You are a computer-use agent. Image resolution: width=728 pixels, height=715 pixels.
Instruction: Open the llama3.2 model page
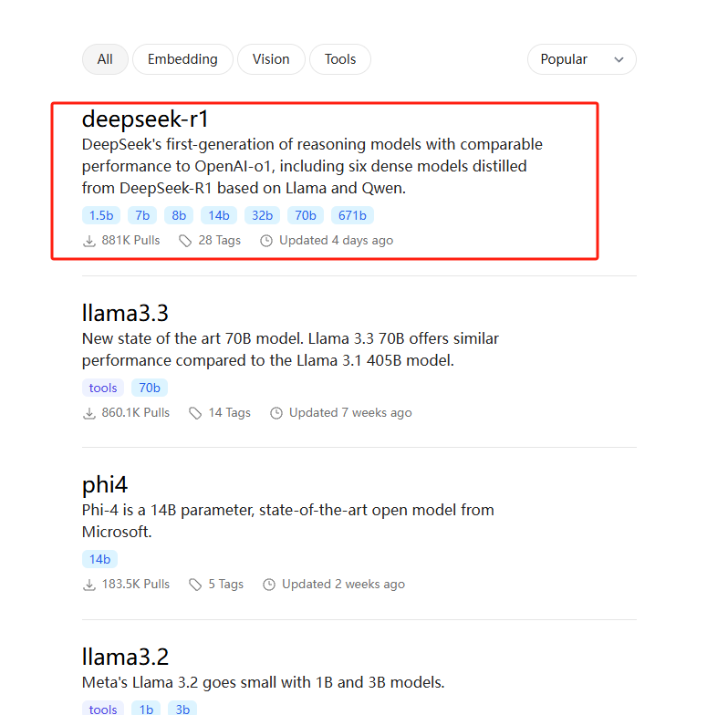(125, 657)
